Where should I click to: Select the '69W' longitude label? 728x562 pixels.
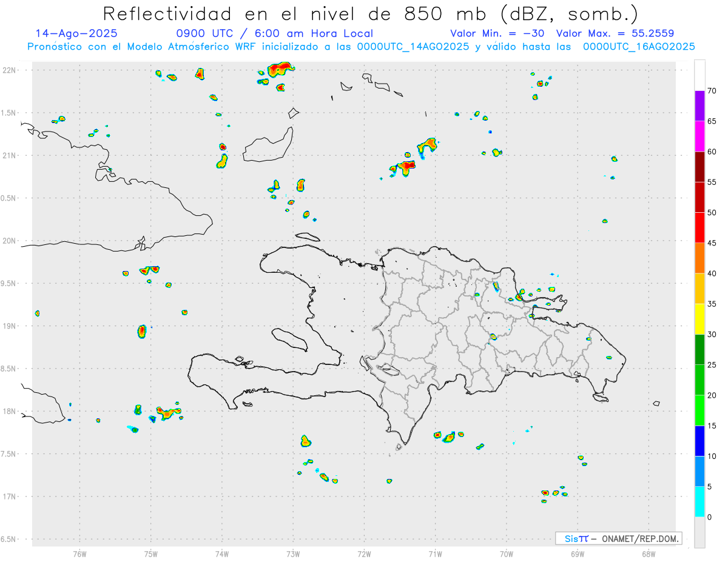[x=578, y=554]
